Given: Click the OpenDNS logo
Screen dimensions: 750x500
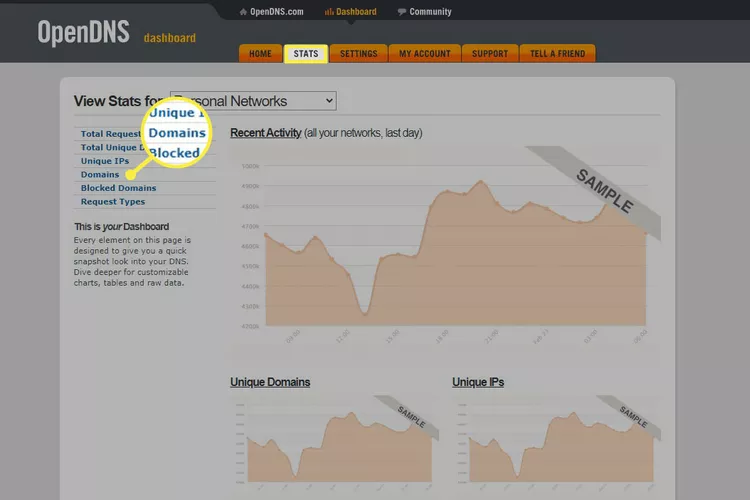Looking at the screenshot, I should 84,33.
